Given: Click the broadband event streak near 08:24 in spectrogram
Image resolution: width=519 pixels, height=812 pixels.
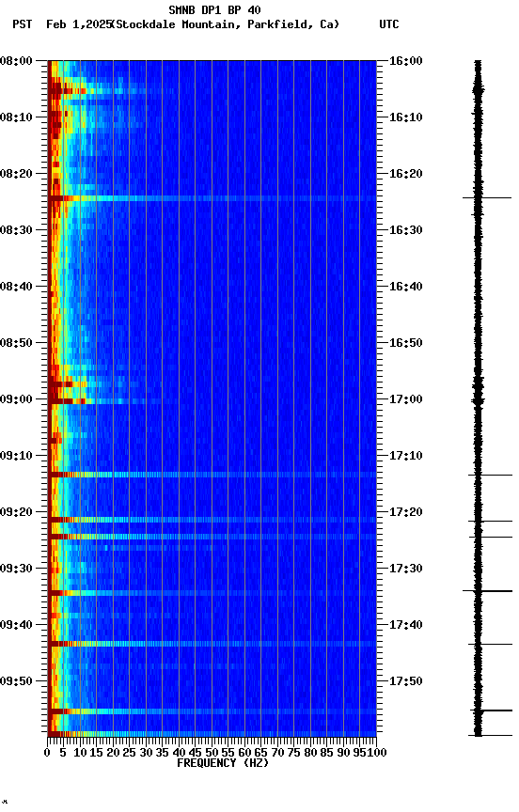Looking at the screenshot, I should click(212, 198).
